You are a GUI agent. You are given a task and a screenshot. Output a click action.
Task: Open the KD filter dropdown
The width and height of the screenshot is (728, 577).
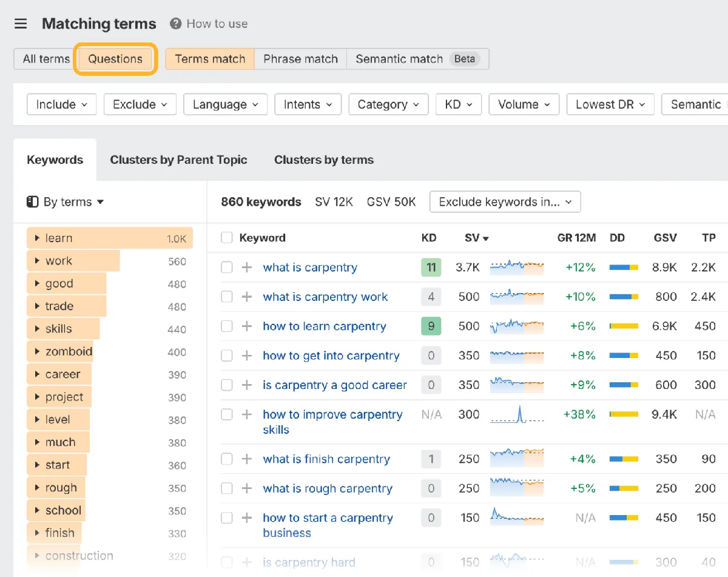tap(459, 104)
